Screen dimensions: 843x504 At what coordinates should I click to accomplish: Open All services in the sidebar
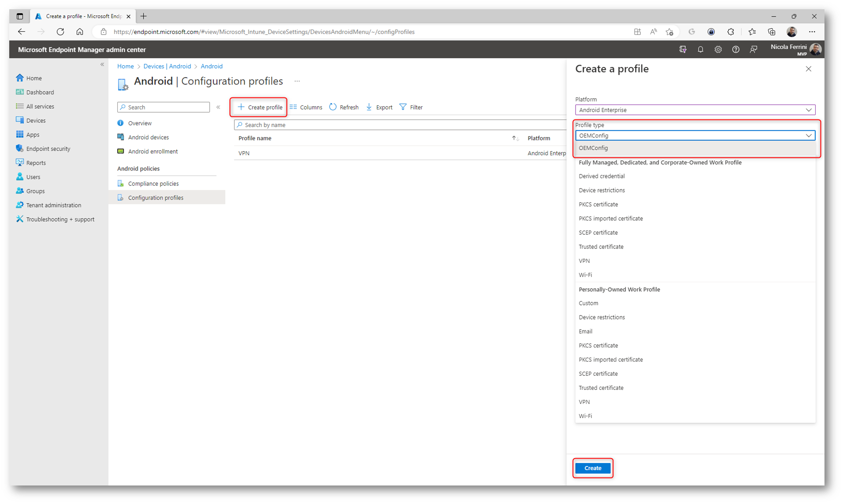click(x=35, y=106)
